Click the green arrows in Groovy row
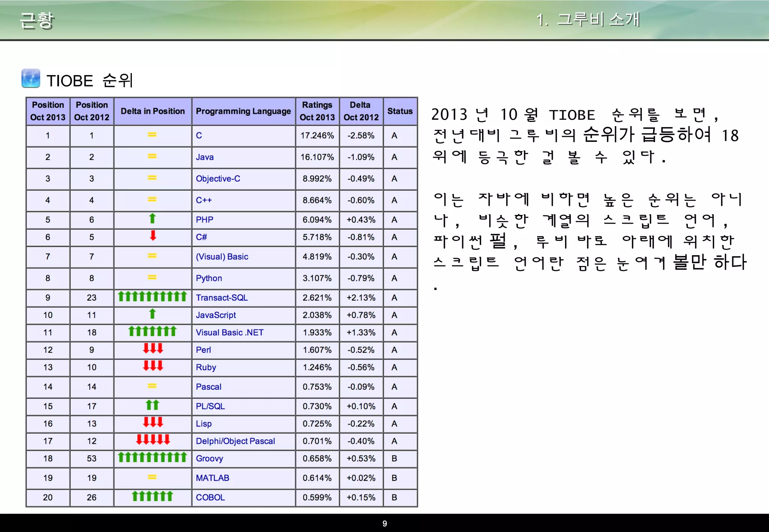 tap(152, 457)
